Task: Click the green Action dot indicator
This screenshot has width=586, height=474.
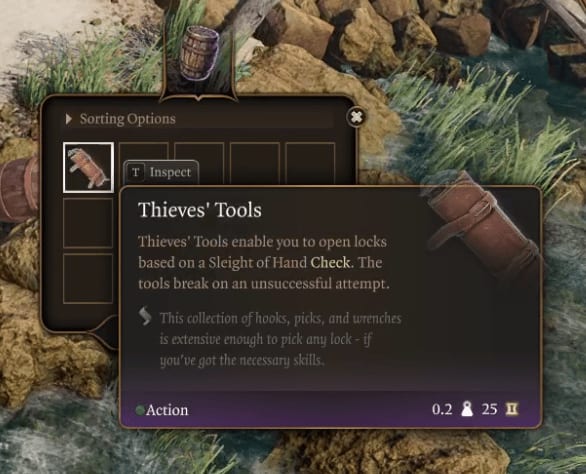Action: pos(140,410)
